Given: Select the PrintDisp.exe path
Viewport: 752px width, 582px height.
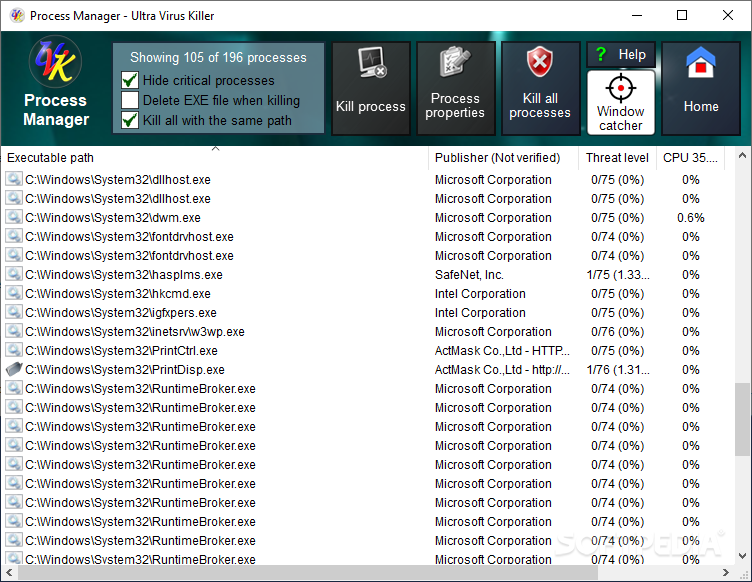Looking at the screenshot, I should click(125, 370).
